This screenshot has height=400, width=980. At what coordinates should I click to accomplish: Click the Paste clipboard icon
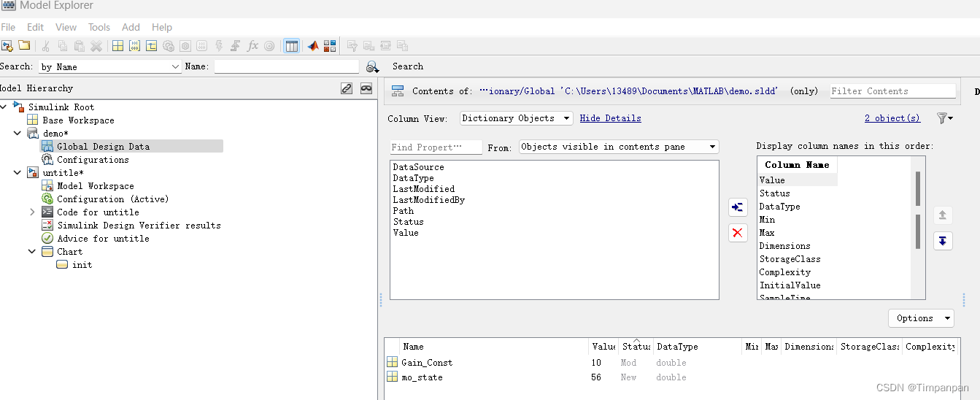click(x=80, y=46)
